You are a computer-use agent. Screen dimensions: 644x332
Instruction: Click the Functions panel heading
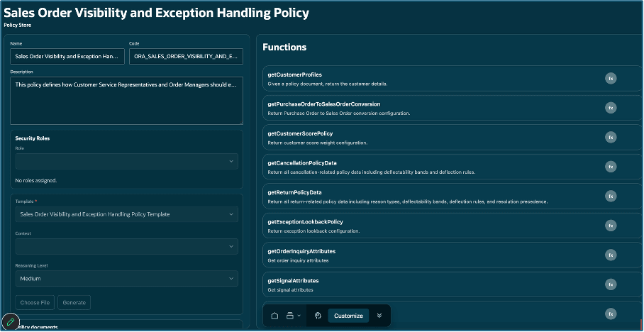(284, 48)
